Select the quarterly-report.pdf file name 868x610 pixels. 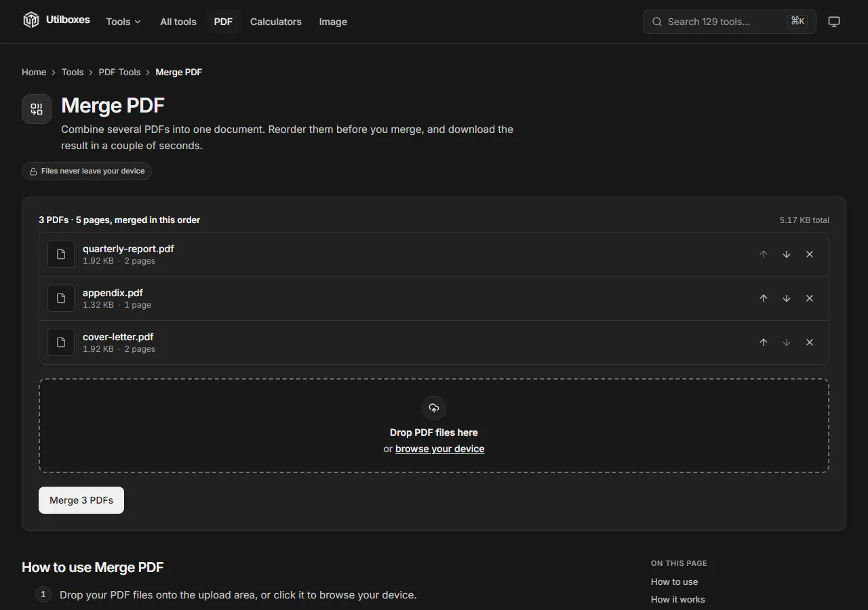point(128,249)
